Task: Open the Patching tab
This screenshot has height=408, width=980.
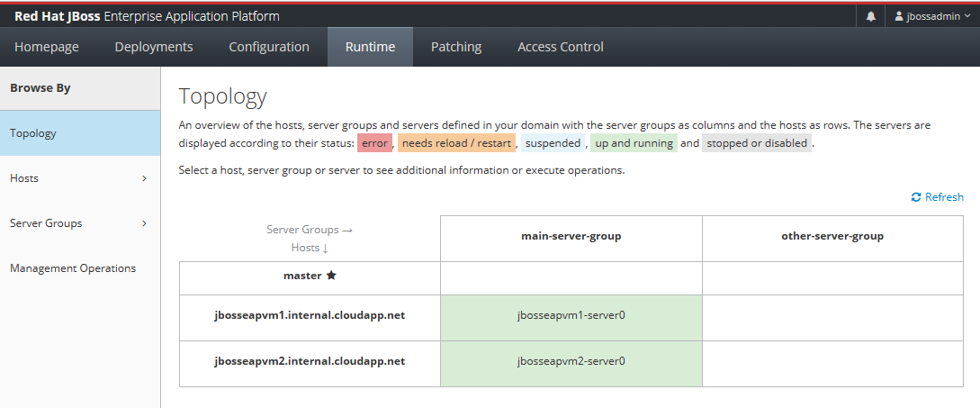Action: tap(456, 47)
